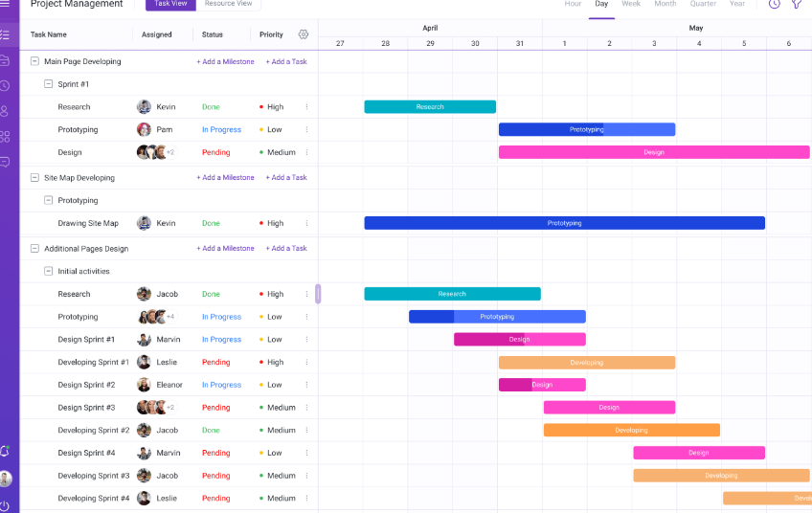This screenshot has height=513, width=812.
Task: Switch to Resource View tab
Action: pyautogui.click(x=228, y=4)
